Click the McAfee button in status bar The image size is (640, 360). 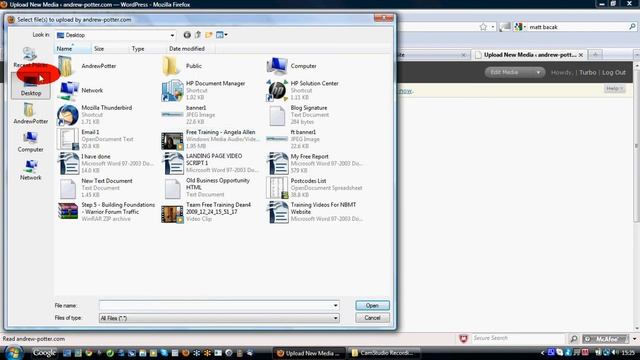[x=606, y=339]
